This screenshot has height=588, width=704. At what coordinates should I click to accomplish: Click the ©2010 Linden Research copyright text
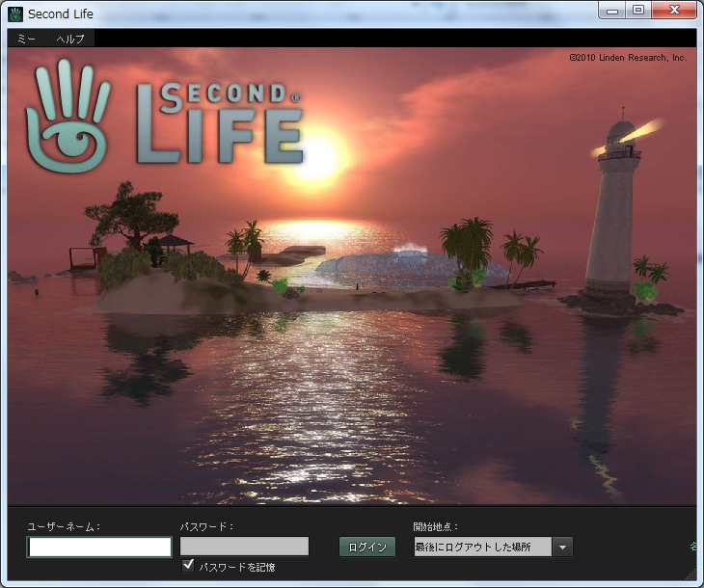627,58
